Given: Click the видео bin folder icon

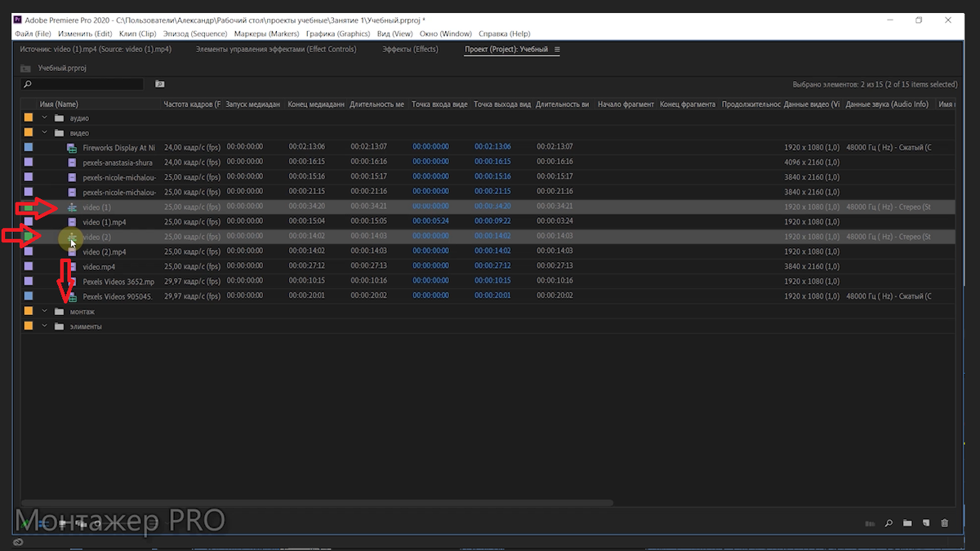Looking at the screenshot, I should [x=59, y=133].
